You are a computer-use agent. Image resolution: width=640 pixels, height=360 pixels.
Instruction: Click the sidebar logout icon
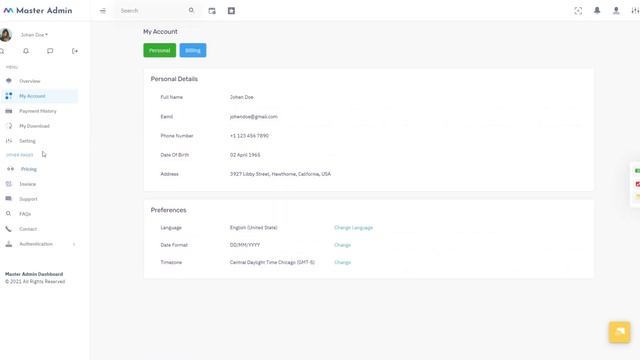click(x=75, y=51)
